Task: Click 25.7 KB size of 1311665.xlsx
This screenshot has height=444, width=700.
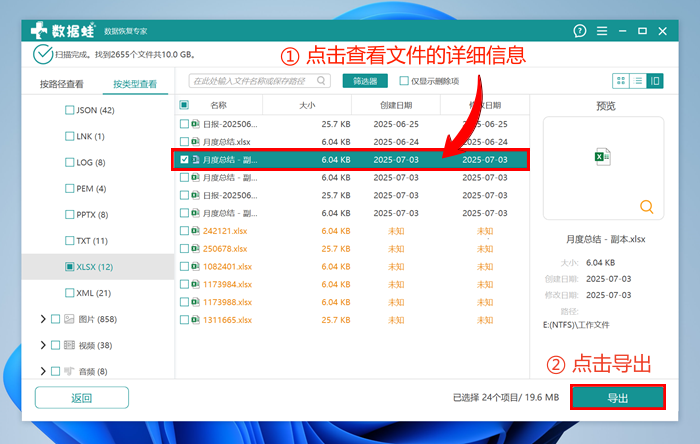Action: pyautogui.click(x=336, y=320)
